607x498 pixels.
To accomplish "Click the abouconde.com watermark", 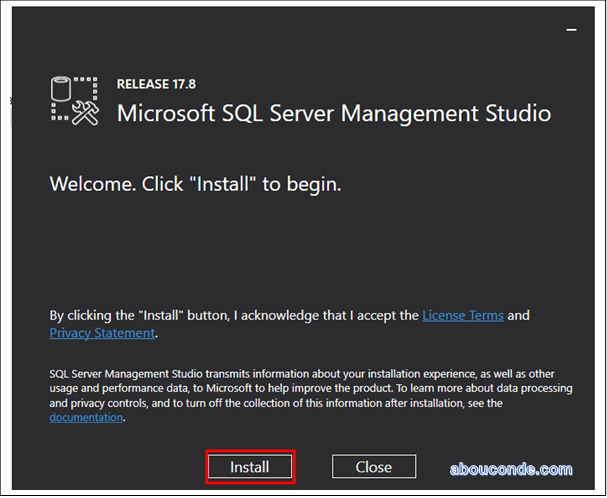I will coord(510,468).
